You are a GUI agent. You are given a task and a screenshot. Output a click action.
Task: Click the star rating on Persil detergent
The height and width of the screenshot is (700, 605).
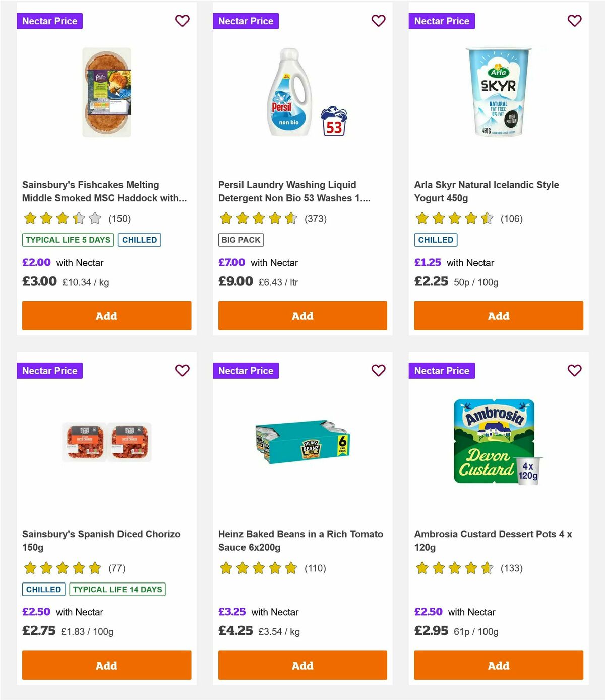coord(258,218)
